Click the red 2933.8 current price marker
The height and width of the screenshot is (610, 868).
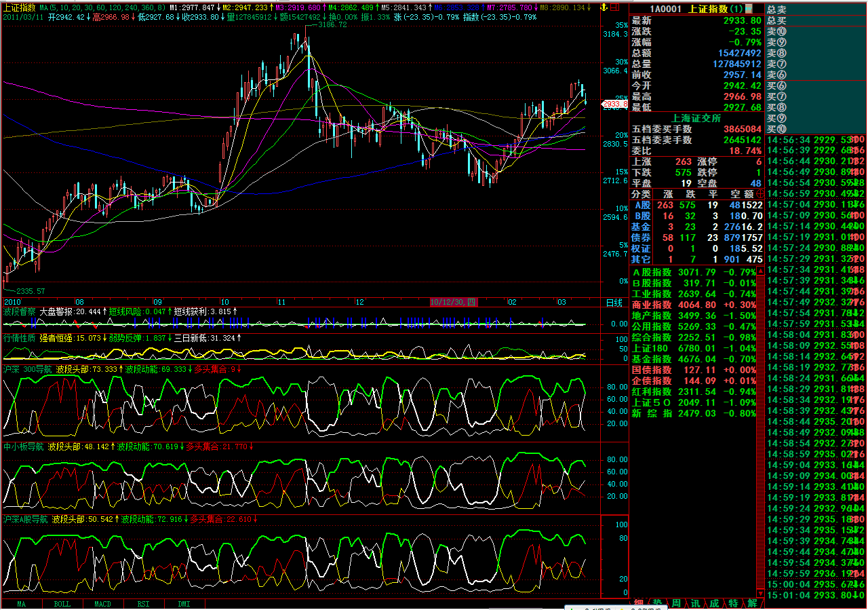615,104
